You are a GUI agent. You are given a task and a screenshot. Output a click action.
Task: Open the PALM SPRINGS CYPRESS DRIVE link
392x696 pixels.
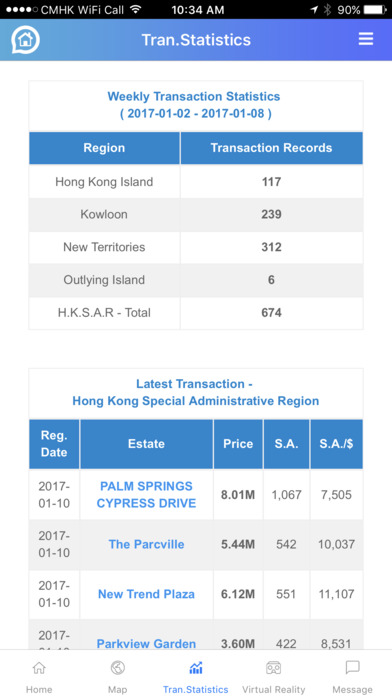coord(147,494)
